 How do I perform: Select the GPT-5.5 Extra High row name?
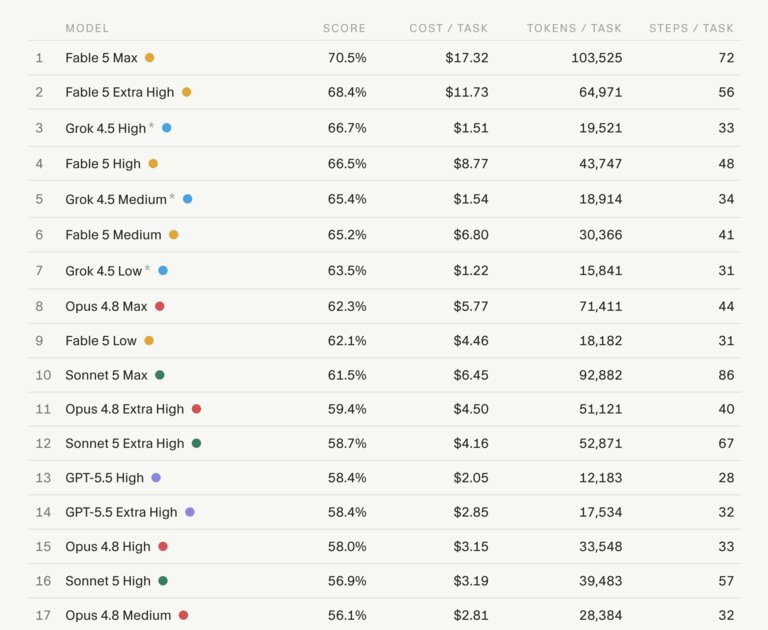tap(121, 512)
